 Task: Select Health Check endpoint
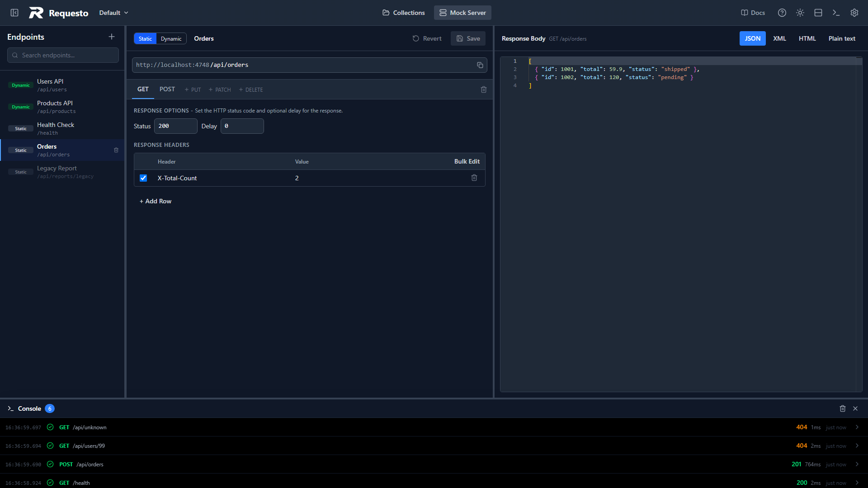(62, 128)
